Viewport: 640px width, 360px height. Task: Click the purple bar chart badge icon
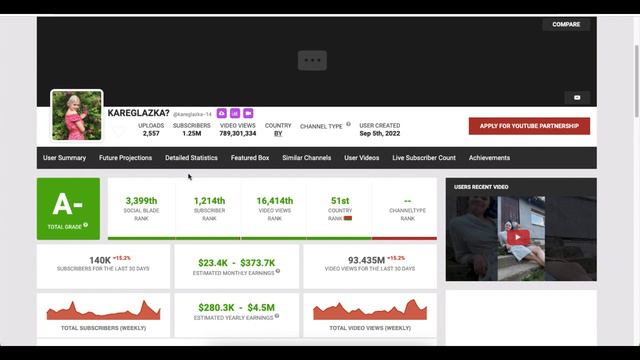235,113
